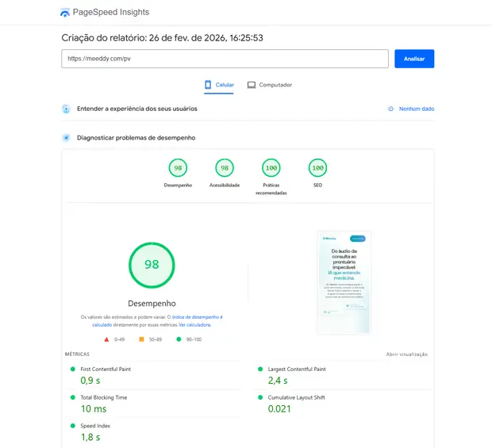Image resolution: width=492 pixels, height=448 pixels.
Task: Click the Nenhum dado link
Action: (x=416, y=109)
